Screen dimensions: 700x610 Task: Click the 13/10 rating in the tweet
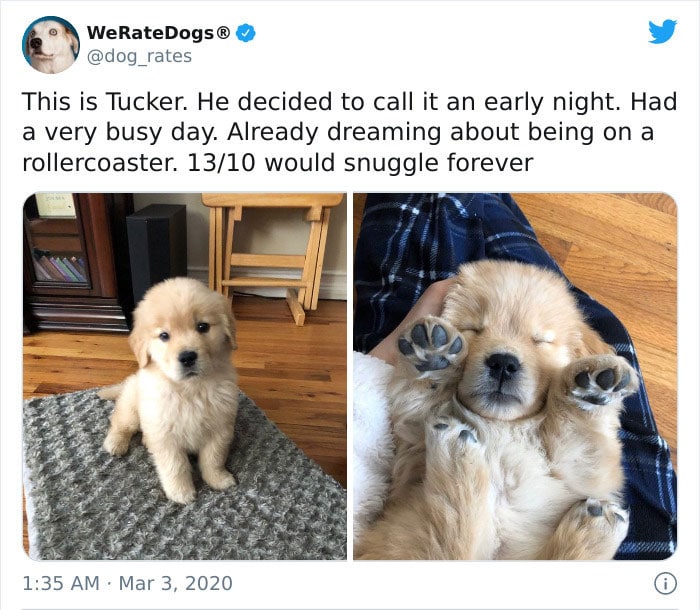tap(221, 163)
